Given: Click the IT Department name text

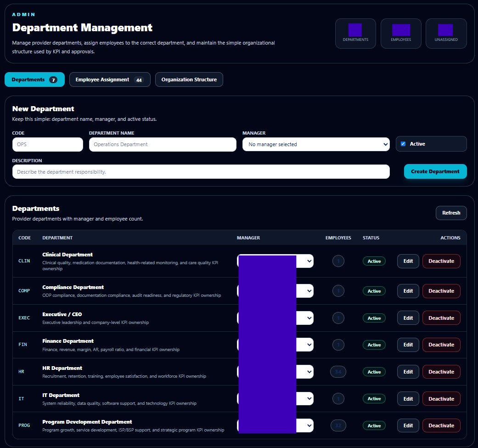Looking at the screenshot, I should point(61,395).
